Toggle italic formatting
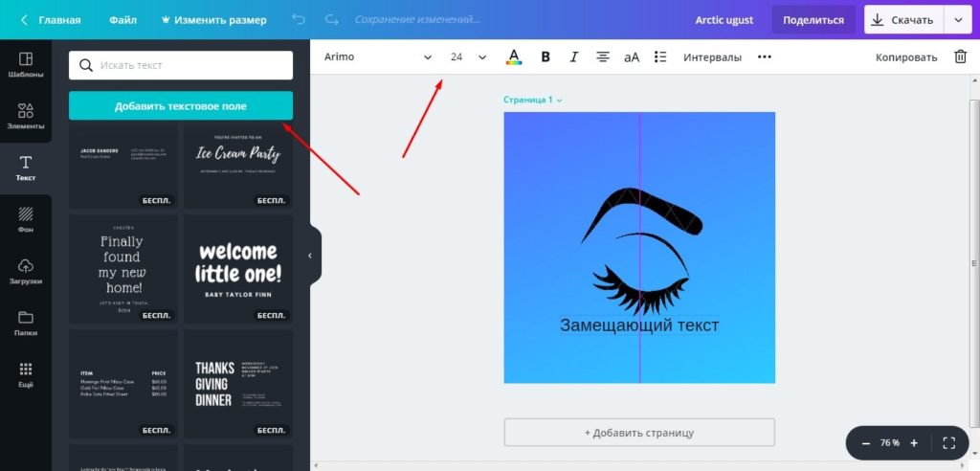 (x=574, y=56)
